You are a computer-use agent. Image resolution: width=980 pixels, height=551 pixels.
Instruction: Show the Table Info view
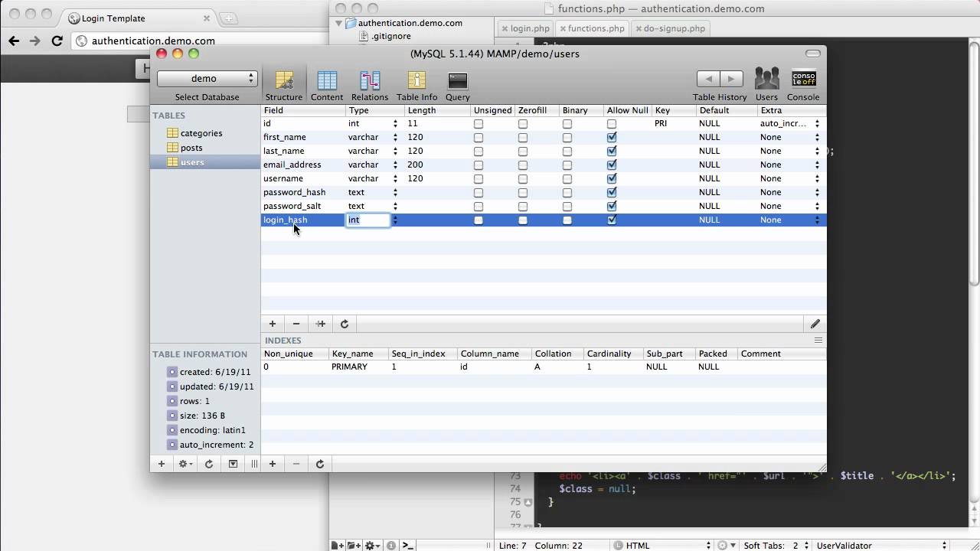click(417, 86)
